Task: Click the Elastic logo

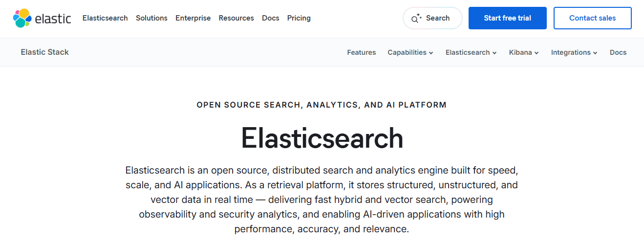Action: (x=42, y=18)
